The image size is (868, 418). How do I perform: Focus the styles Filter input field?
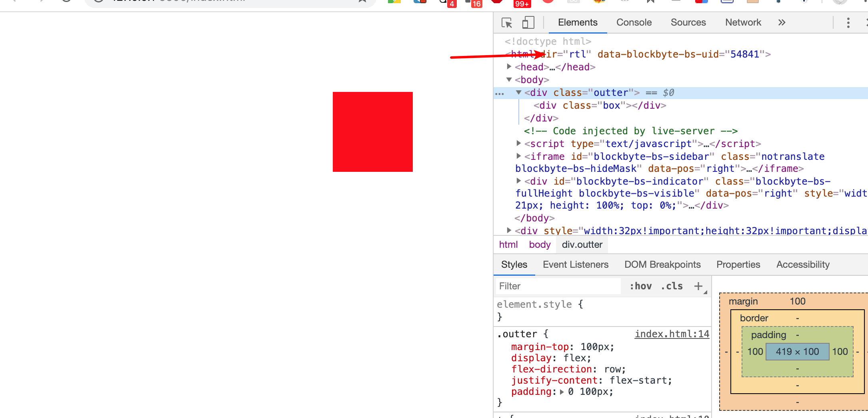point(558,286)
